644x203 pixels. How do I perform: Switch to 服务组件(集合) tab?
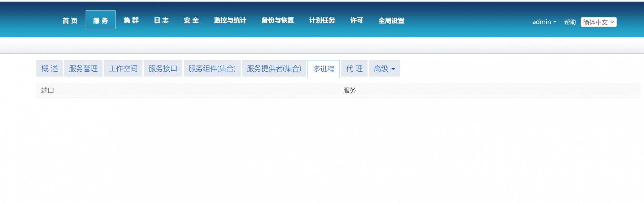click(212, 69)
